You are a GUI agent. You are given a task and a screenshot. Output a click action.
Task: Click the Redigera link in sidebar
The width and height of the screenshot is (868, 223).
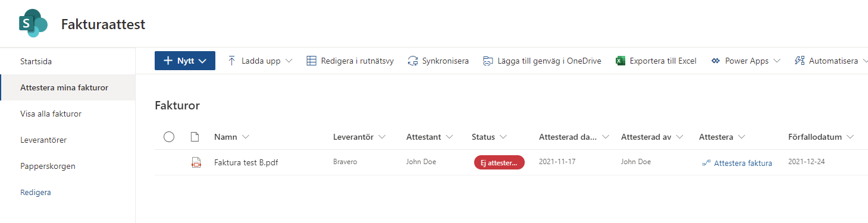tap(36, 192)
